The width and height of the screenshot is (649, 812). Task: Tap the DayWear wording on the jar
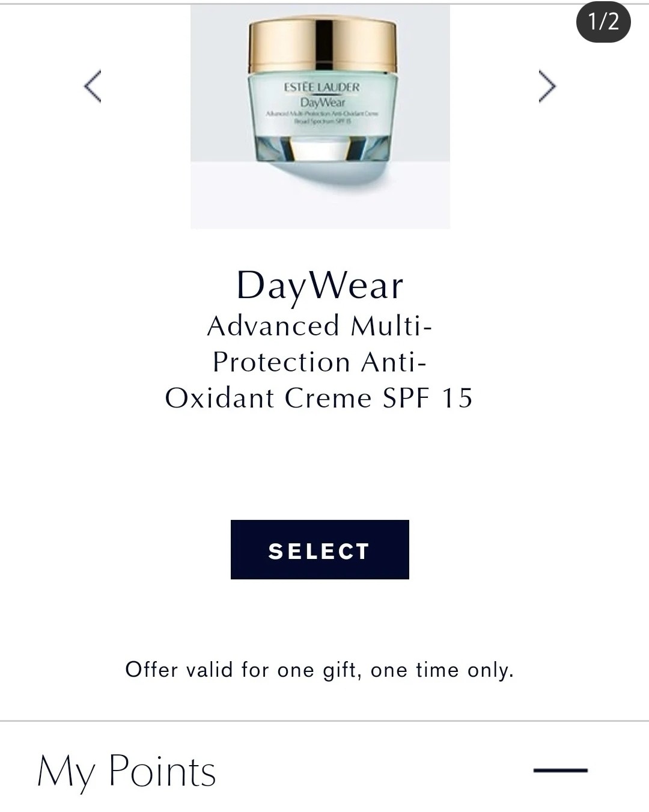[x=323, y=103]
